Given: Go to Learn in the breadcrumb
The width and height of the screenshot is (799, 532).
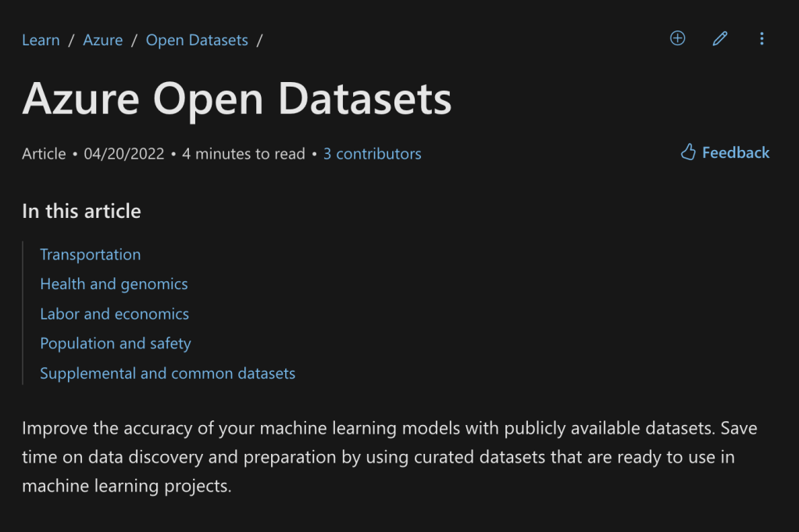Looking at the screenshot, I should (41, 40).
